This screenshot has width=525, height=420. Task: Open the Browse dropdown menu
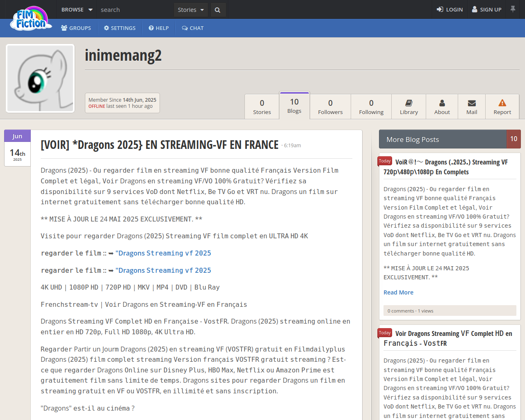[x=77, y=9]
